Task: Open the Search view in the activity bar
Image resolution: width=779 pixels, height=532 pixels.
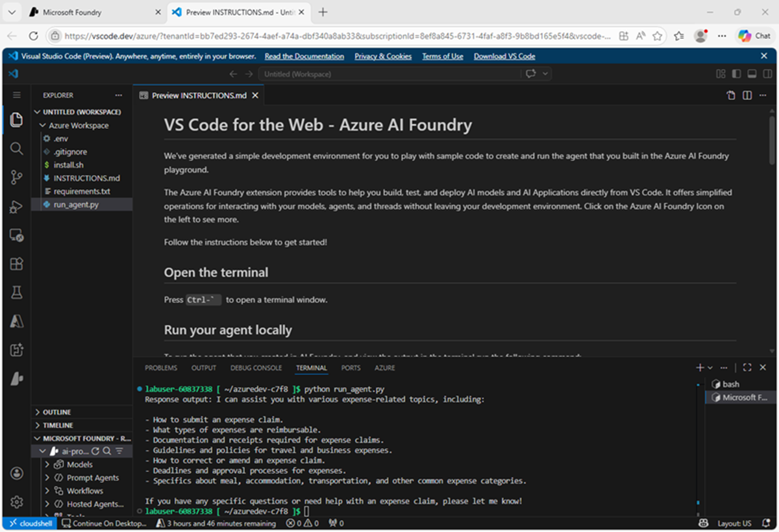Action: point(17,149)
